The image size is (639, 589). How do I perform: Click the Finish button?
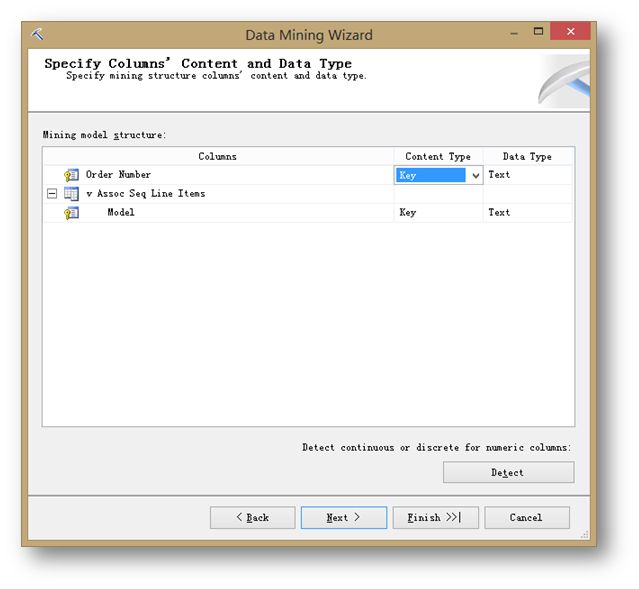(x=436, y=518)
